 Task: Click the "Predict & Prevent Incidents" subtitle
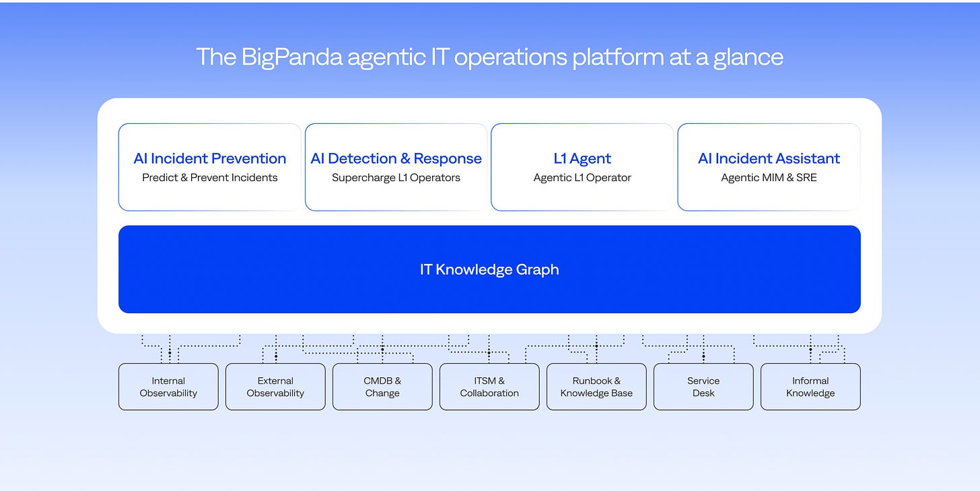pos(210,178)
